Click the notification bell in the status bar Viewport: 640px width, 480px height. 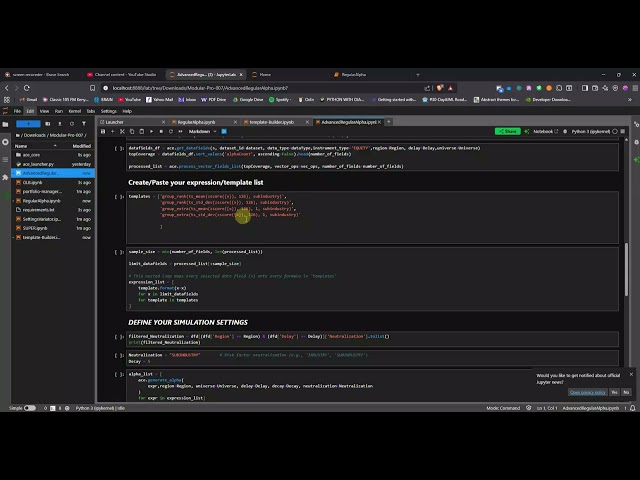pyautogui.click(x=632, y=408)
